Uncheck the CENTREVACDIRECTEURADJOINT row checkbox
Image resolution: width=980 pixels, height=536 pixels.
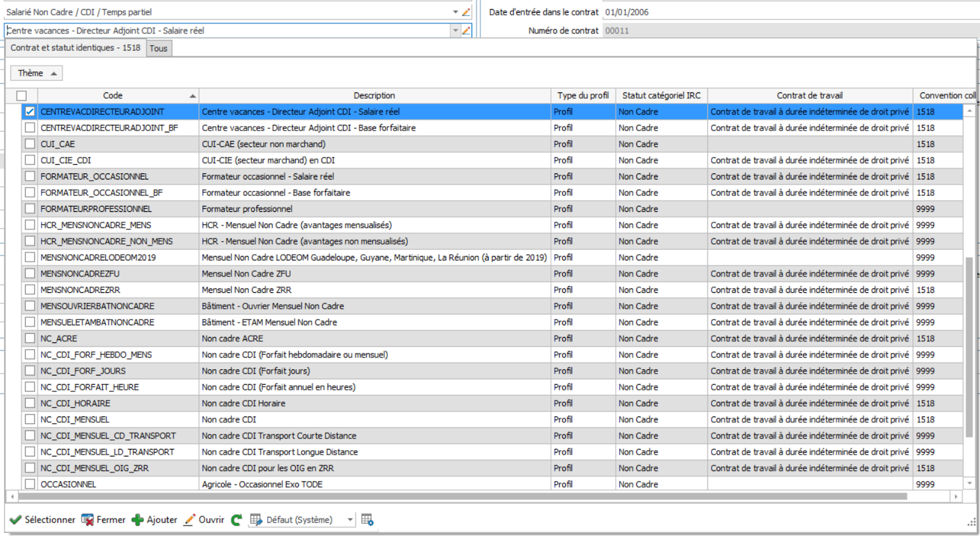click(29, 111)
